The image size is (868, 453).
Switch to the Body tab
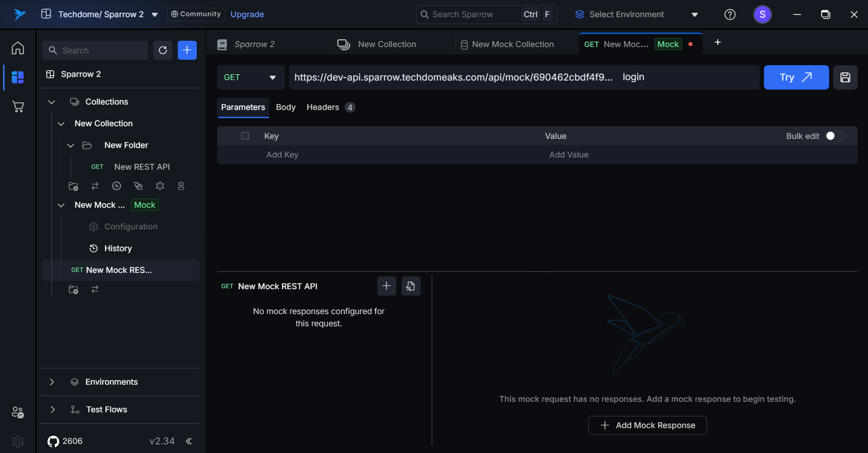click(285, 107)
